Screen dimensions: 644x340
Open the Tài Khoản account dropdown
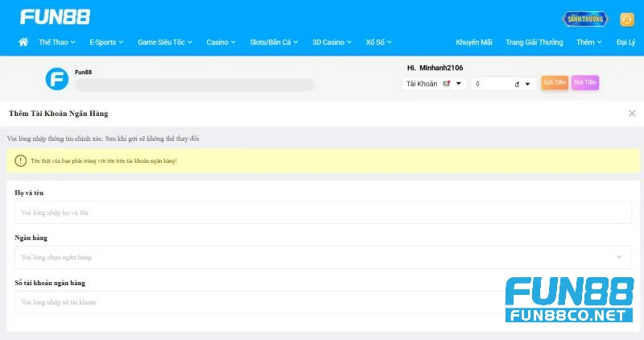pos(434,83)
